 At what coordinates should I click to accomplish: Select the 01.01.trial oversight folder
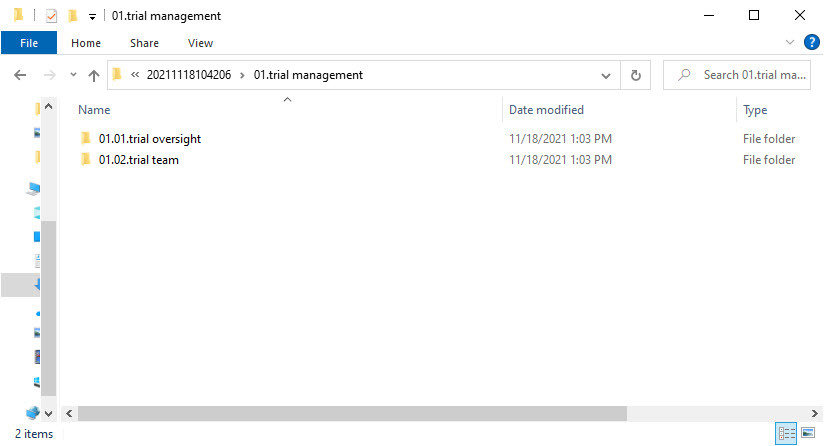point(150,139)
